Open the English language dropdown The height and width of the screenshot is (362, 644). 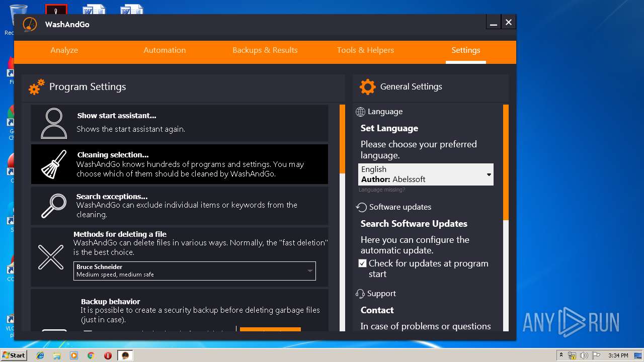(426, 174)
